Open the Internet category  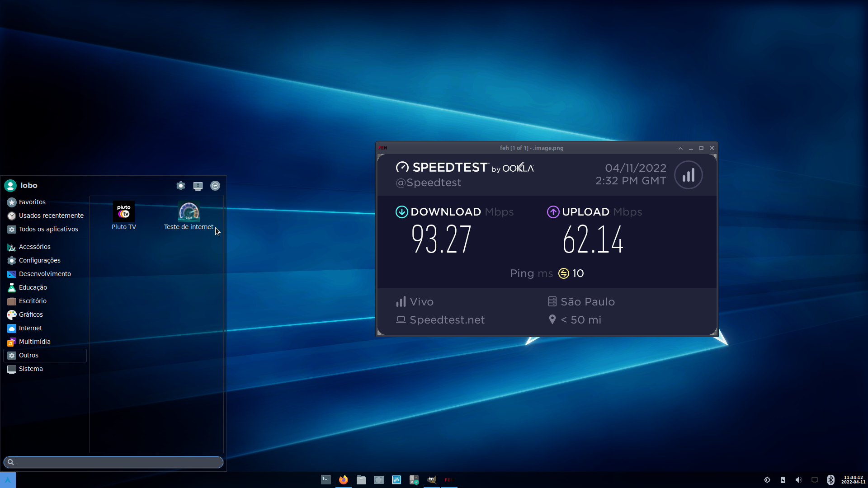click(30, 328)
